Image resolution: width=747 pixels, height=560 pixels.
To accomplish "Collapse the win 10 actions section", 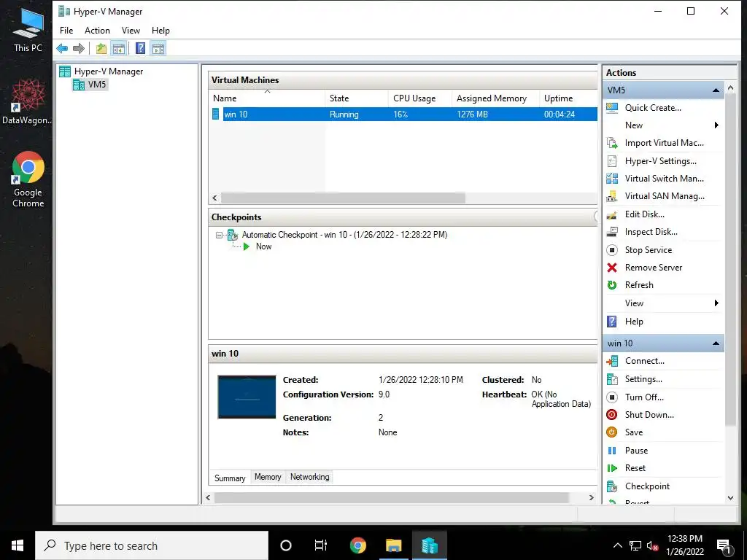I will coord(716,343).
